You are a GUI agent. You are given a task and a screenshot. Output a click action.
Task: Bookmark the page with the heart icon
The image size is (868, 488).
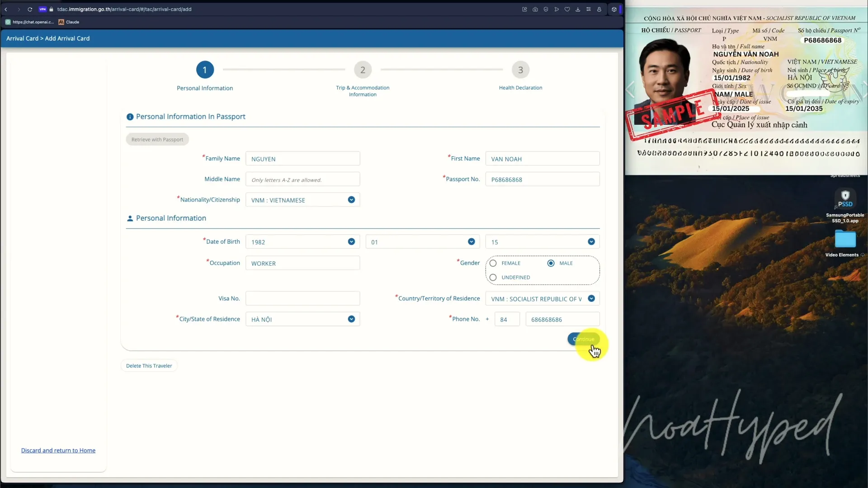(567, 9)
